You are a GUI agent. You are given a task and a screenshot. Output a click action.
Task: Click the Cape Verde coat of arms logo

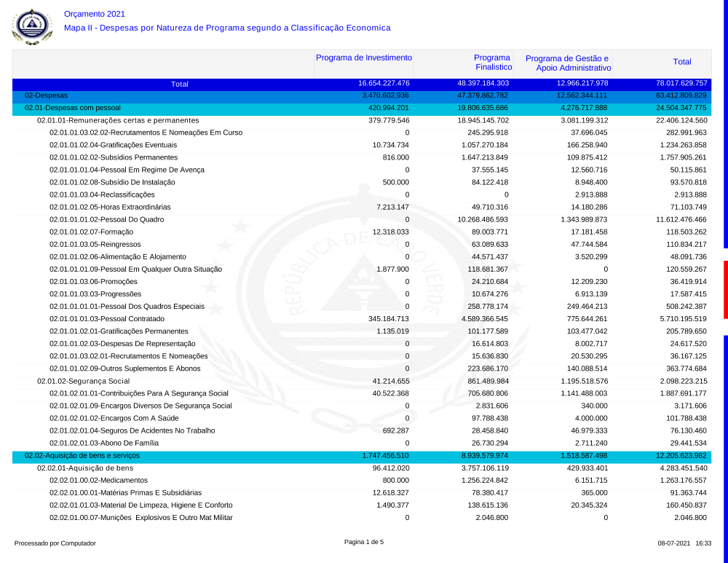coord(32,26)
